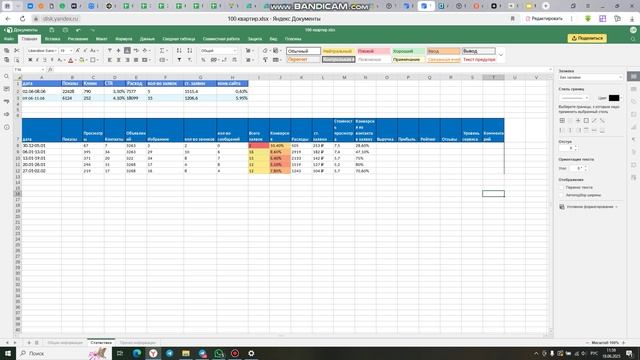Open the fill Заливка dropdown

pyautogui.click(x=590, y=77)
